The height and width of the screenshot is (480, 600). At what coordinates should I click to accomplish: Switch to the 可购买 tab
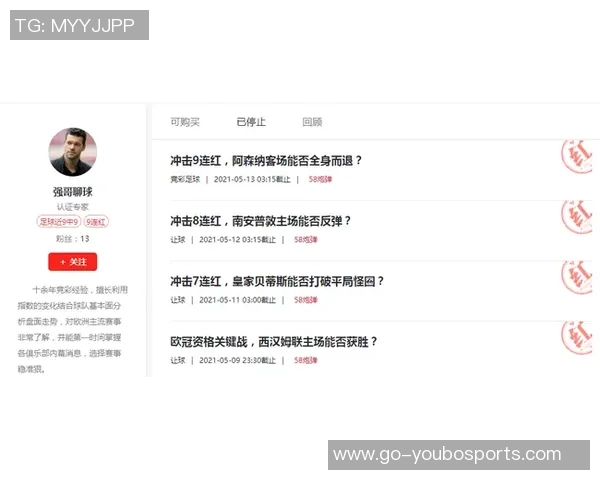[x=185, y=122]
